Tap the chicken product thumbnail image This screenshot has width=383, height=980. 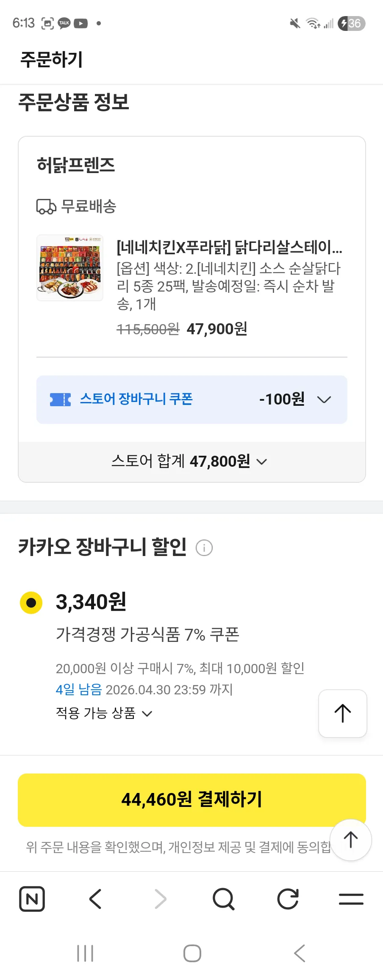tap(70, 268)
